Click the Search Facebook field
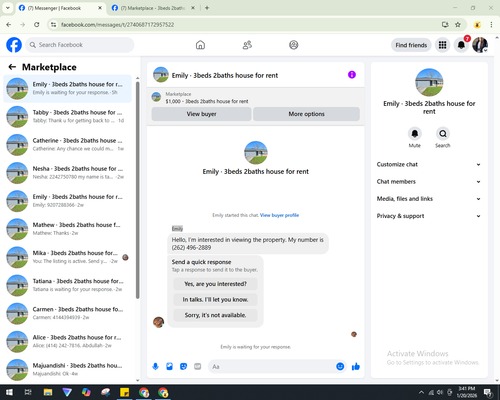Viewport: 500px width, 400px height. pos(80,45)
